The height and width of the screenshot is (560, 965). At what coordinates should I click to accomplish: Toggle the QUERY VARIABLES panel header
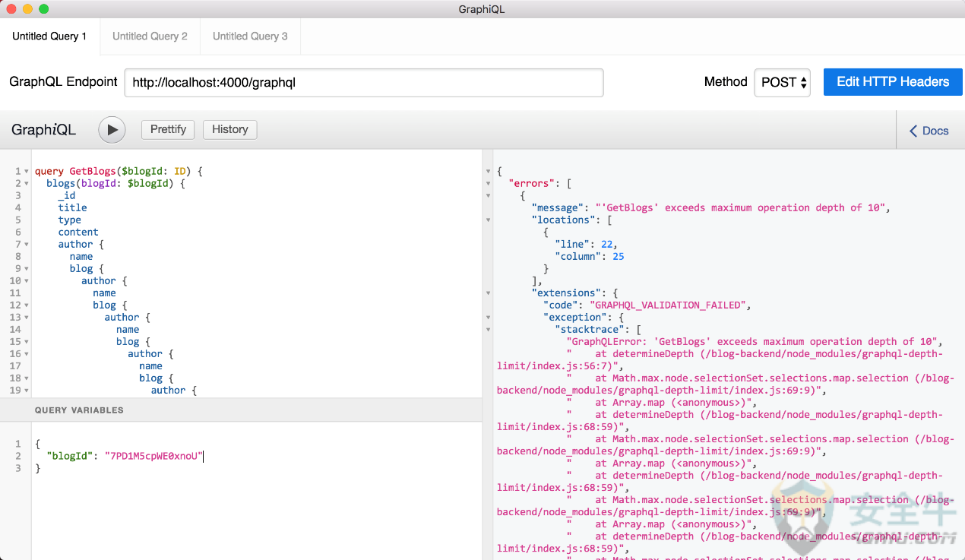pos(241,410)
